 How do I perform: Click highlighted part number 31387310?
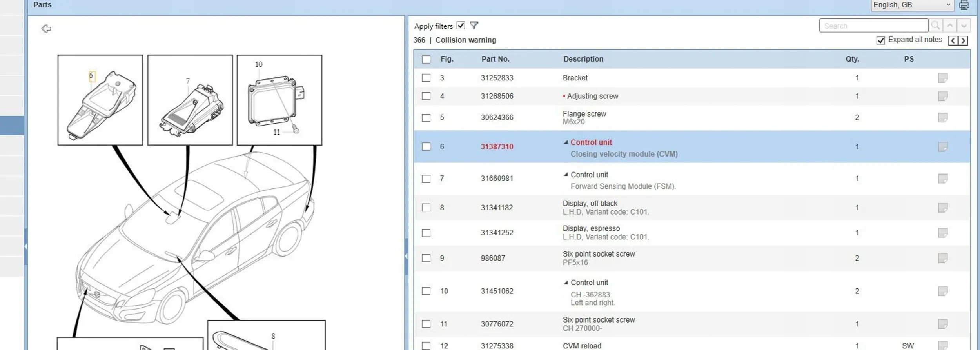[x=497, y=147]
